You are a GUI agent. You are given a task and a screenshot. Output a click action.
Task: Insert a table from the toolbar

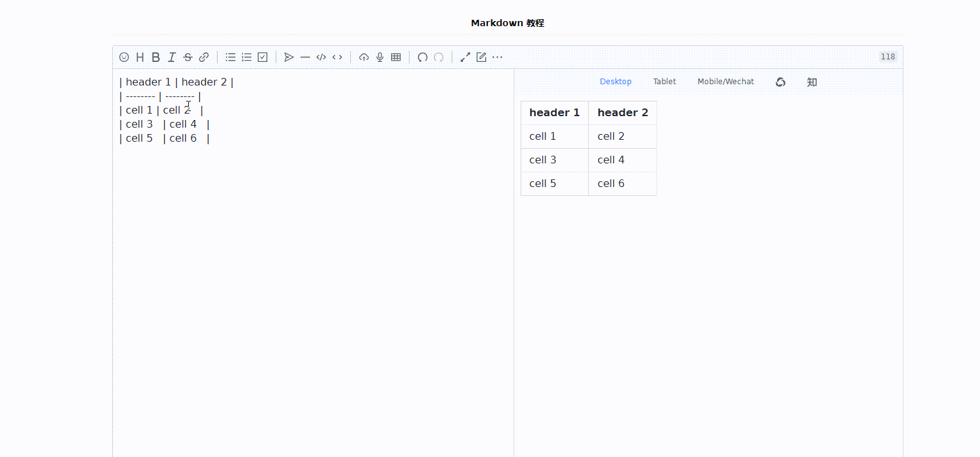click(x=396, y=57)
